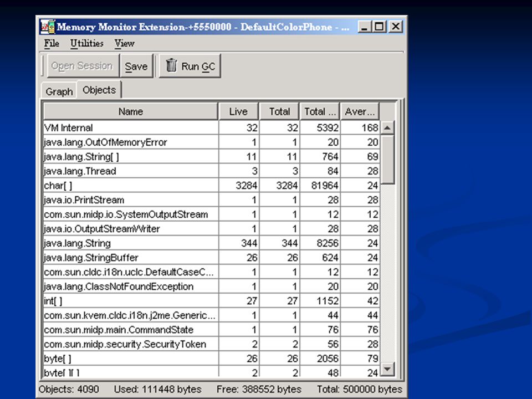Run garbage collection with Run GC
Screen dimensions: 532x399
tap(190, 66)
